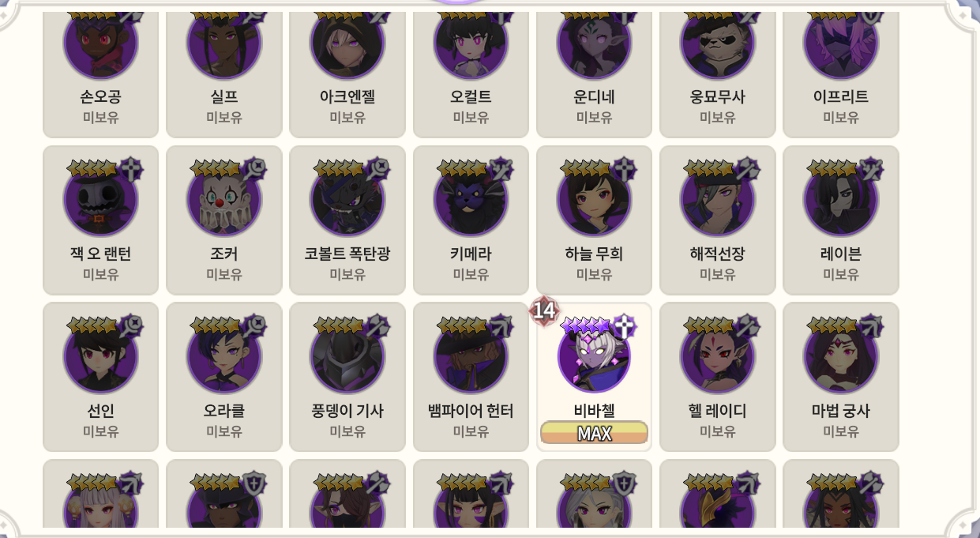
Task: Open the 키메라 hero portrait
Action: tap(471, 199)
